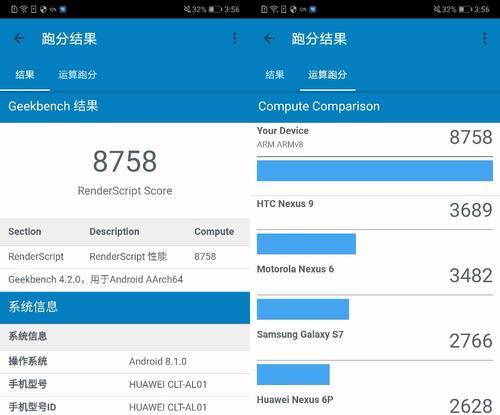Image resolution: width=500 pixels, height=415 pixels.
Task: Select the Motorola Nexus 6 entry
Action: (x=375, y=276)
